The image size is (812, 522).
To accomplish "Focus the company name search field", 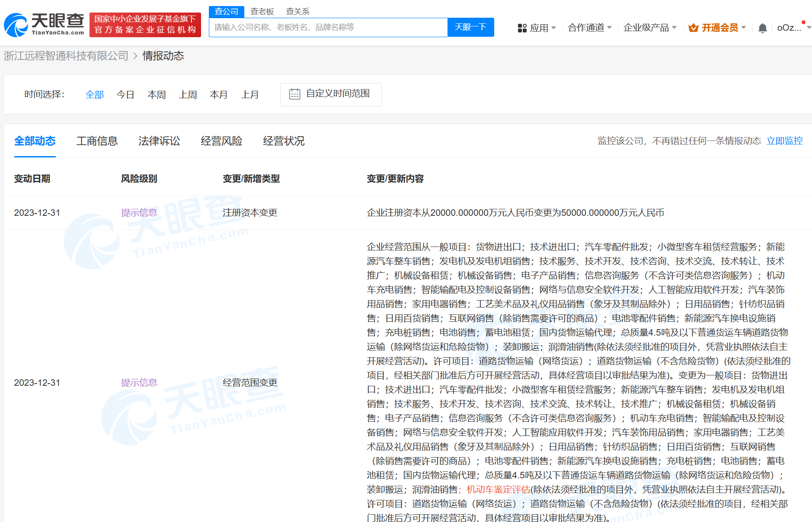I will [x=328, y=27].
